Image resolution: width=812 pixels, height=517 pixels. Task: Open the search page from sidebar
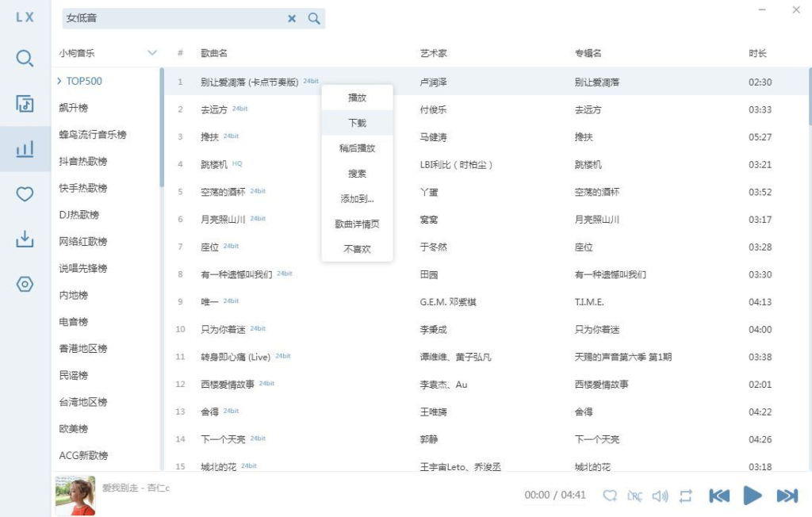[x=25, y=58]
